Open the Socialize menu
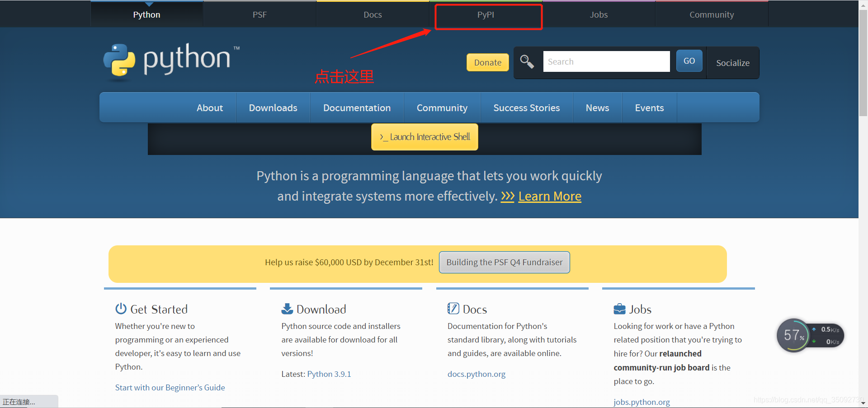 [x=733, y=63]
